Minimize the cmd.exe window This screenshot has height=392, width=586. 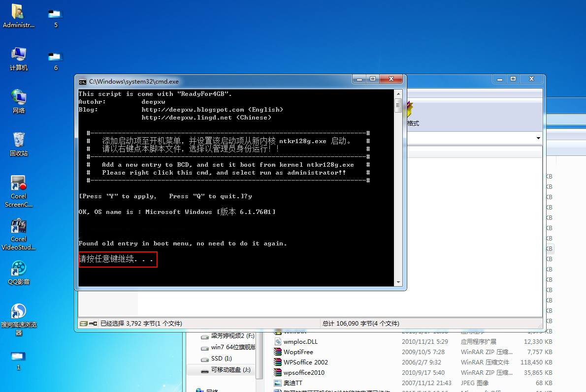pos(359,79)
